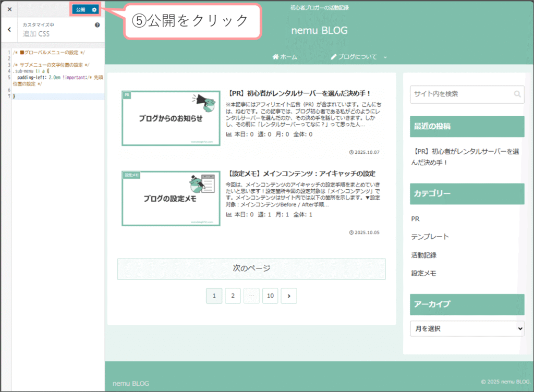Viewport: 534px width, 392px height.
Task: Open the ブログからのお知らせ post thumbnail
Action: (171, 118)
